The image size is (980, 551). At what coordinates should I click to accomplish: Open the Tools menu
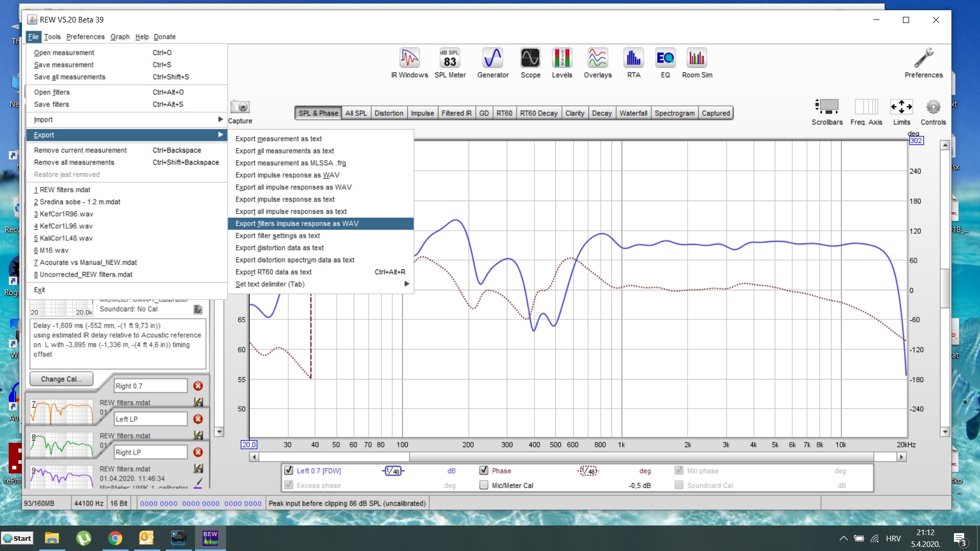(52, 37)
